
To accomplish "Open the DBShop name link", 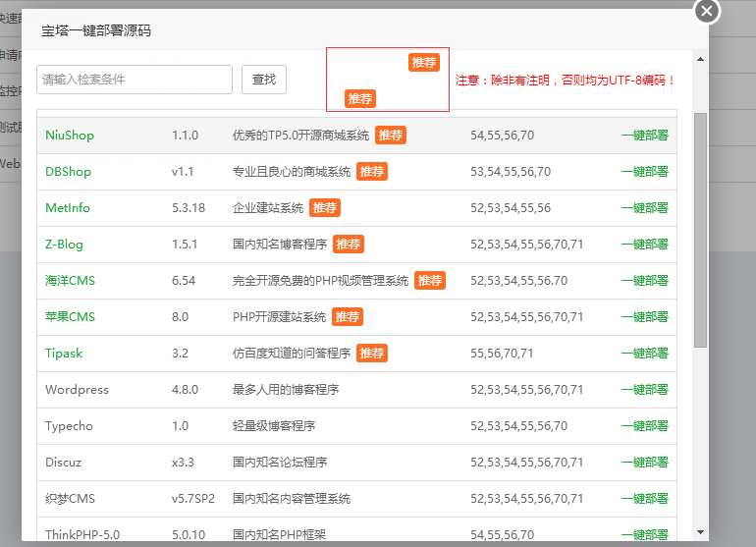I will (x=68, y=172).
